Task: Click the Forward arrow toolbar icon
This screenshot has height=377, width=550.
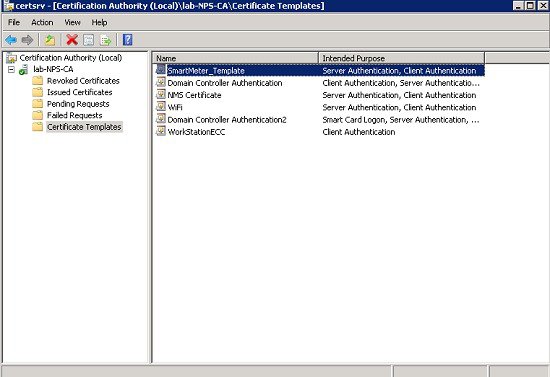Action: [x=27, y=40]
